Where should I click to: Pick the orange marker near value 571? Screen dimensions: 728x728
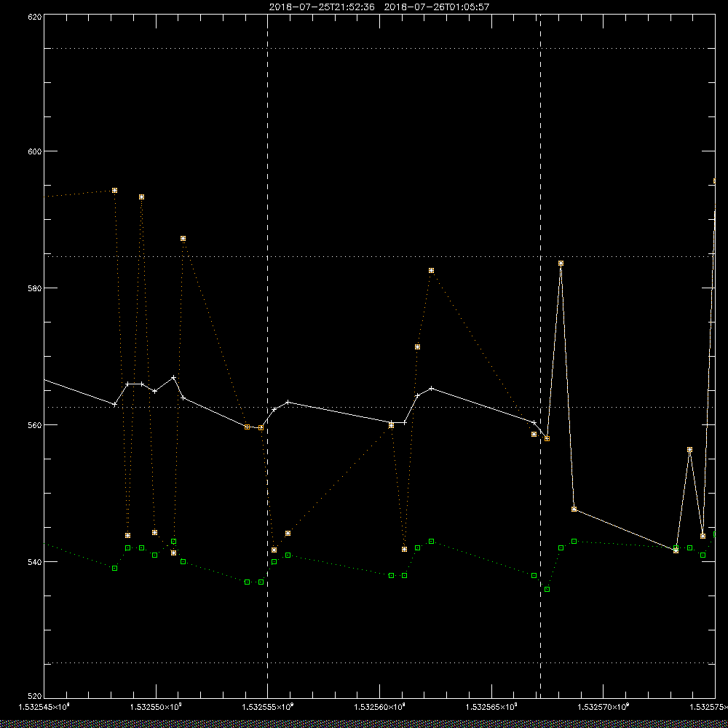coord(417,347)
